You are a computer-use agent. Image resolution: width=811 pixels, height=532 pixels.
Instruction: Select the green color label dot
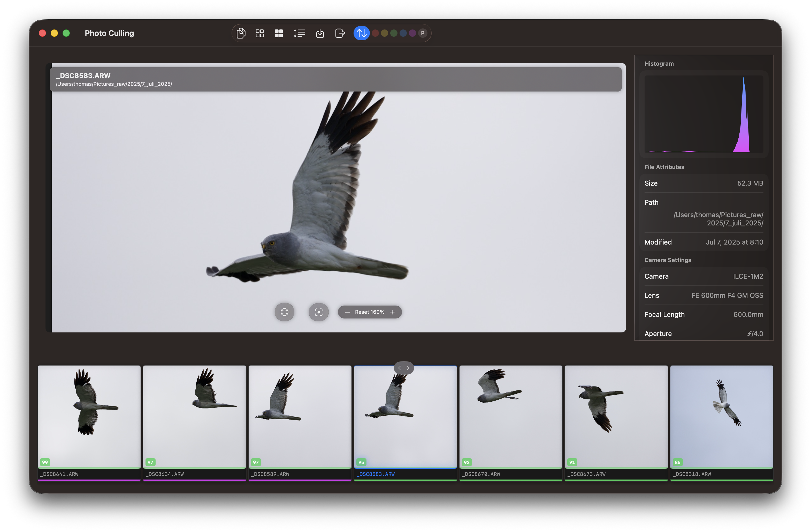point(394,33)
